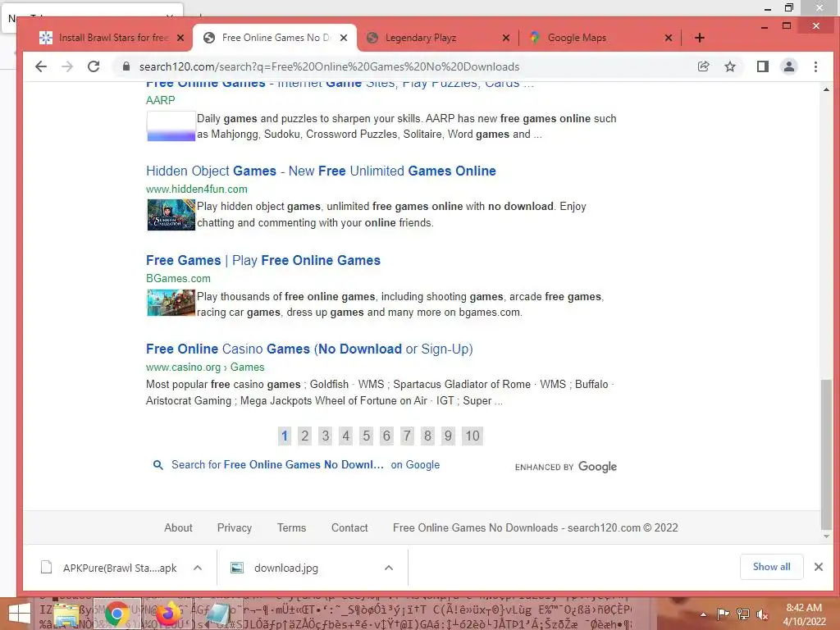Go to results page 10
This screenshot has height=630, width=840.
(472, 436)
